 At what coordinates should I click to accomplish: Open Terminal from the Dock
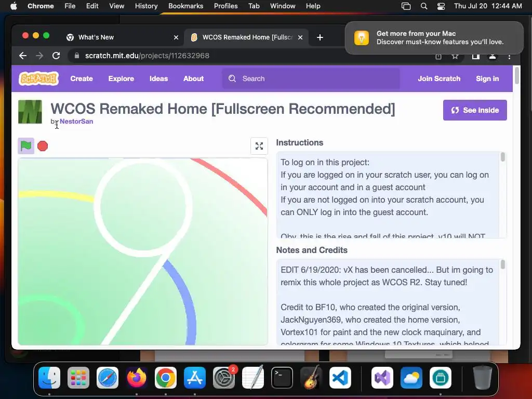pos(282,378)
